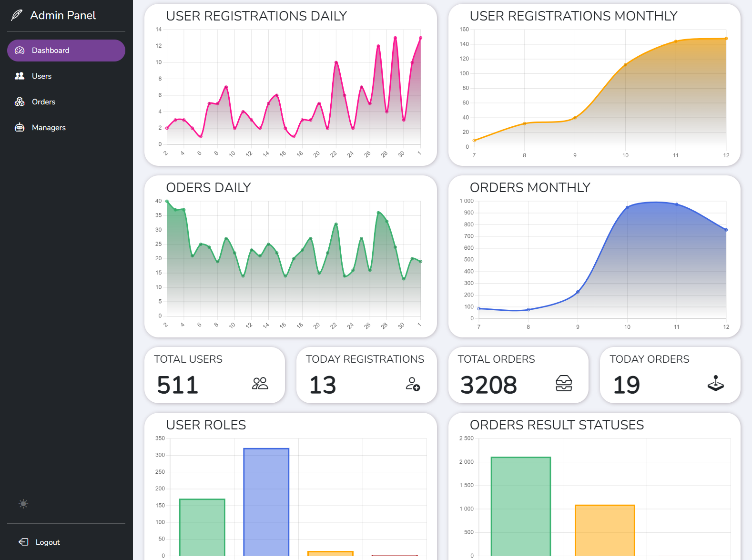
Task: Click the first point of Oders Daily chart
Action: coord(167,201)
